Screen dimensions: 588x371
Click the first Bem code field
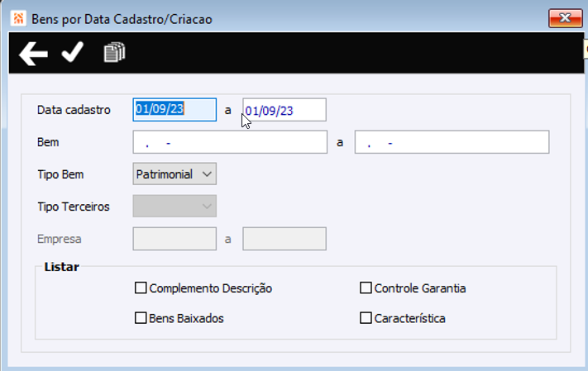[230, 142]
